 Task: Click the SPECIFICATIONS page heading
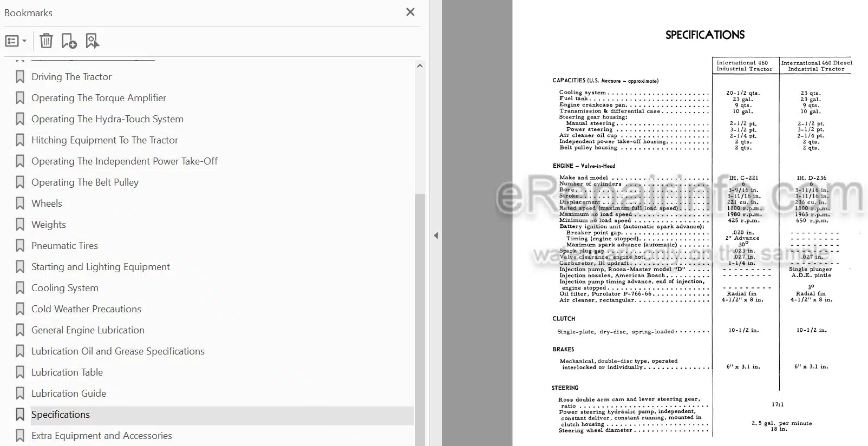coord(705,35)
